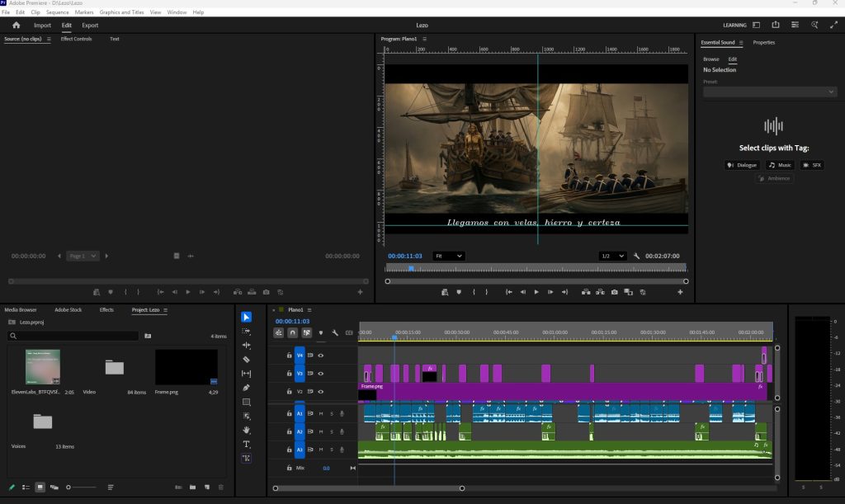Mute audio track A1
845x504 pixels.
point(321,413)
